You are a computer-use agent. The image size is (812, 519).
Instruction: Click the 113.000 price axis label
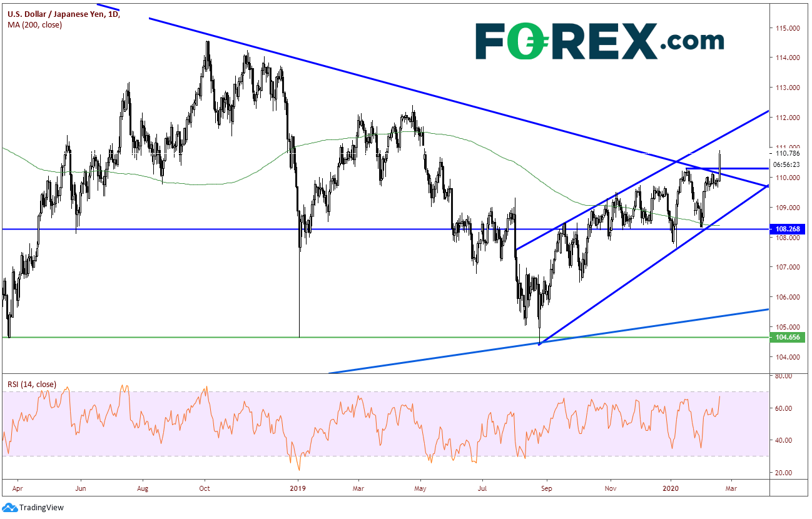788,88
